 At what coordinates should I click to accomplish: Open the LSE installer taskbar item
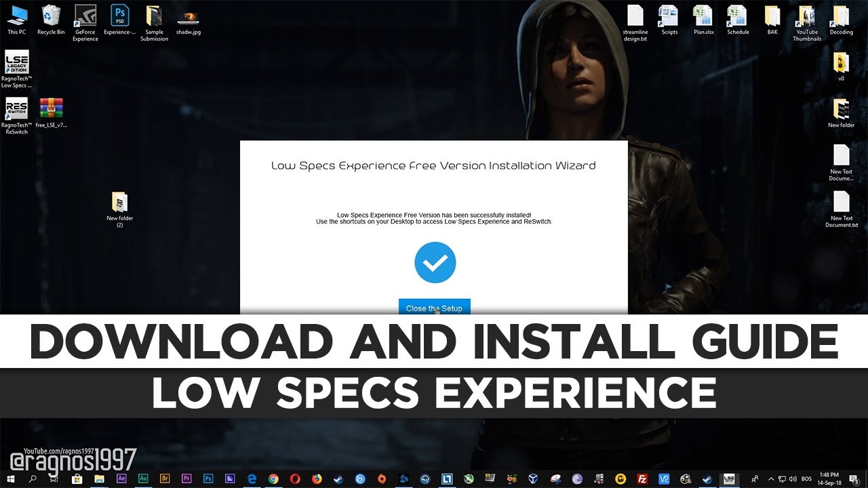click(x=729, y=479)
